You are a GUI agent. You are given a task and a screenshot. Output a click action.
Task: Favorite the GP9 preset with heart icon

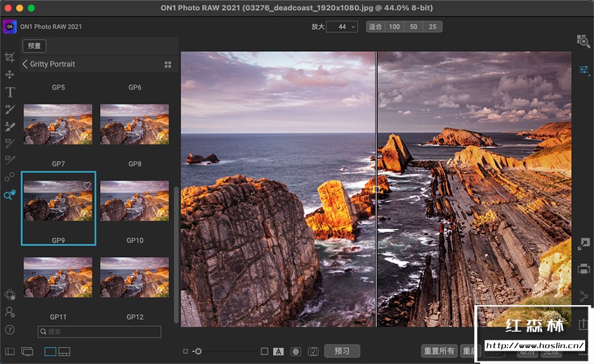(87, 185)
